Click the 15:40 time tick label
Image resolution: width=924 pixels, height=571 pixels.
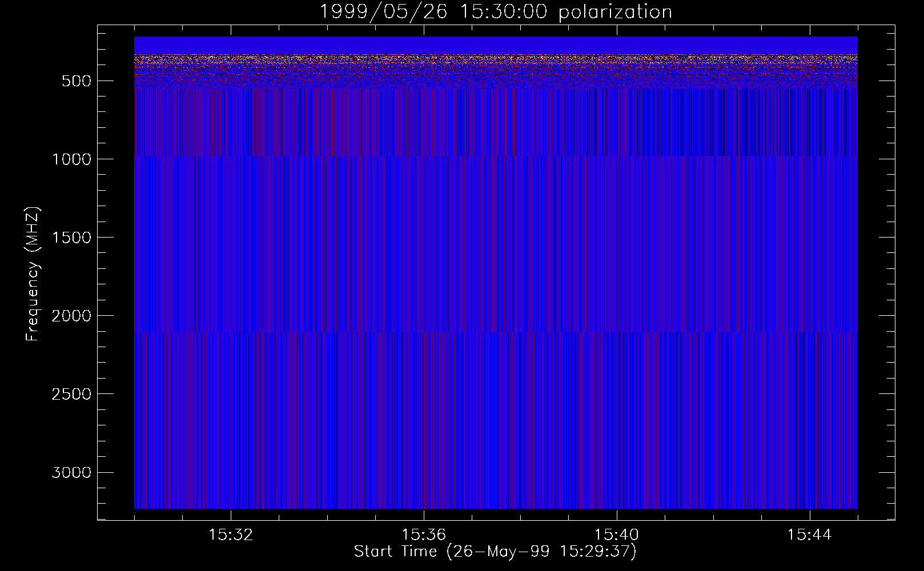pyautogui.click(x=617, y=535)
